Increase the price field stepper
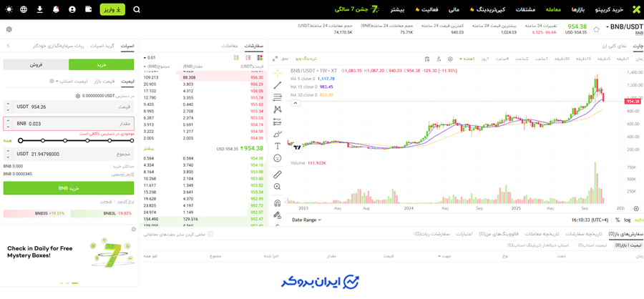 pos(7,104)
